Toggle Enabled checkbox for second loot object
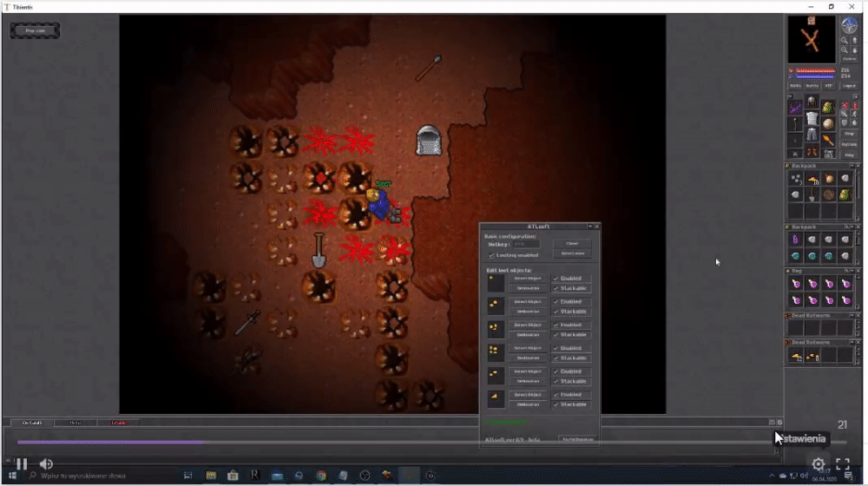Image resolution: width=868 pixels, height=486 pixels. tap(556, 302)
